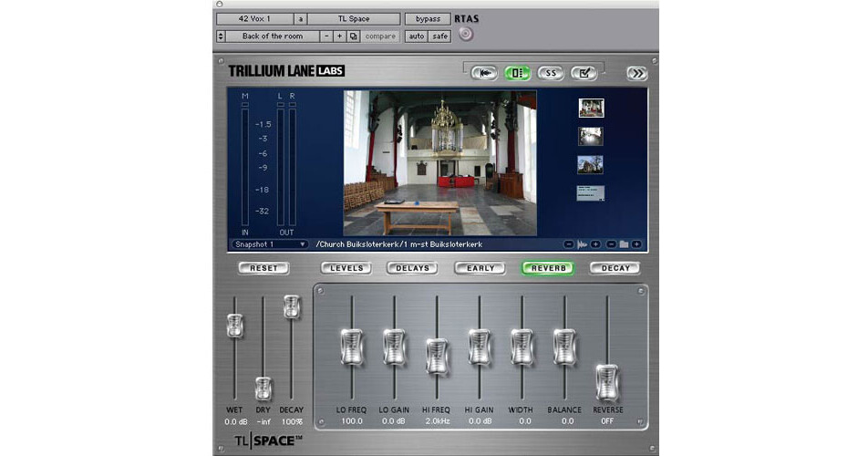Toggle the plugin bypass button
Image resolution: width=868 pixels, height=456 pixels.
[428, 19]
